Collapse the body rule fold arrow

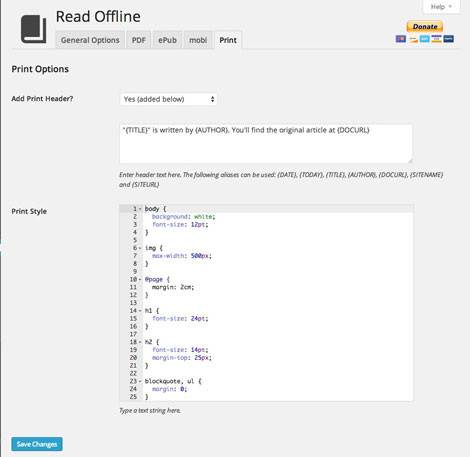point(140,209)
